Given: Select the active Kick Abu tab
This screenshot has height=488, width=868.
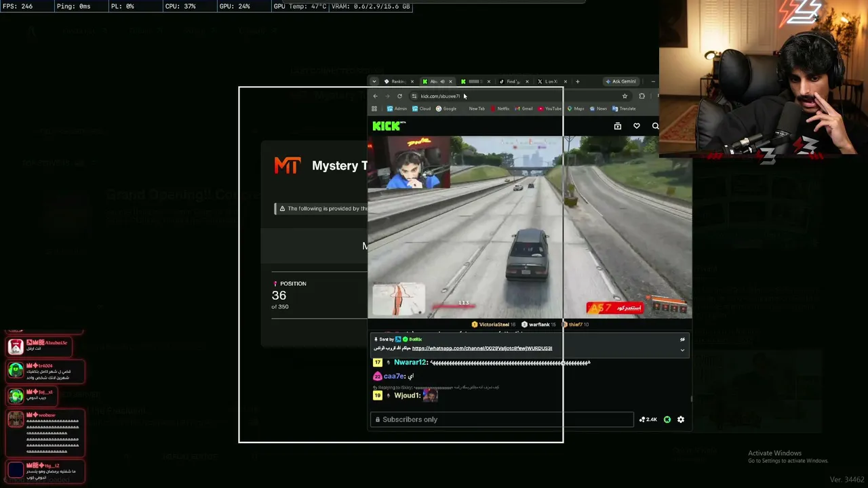Looking at the screenshot, I should [437, 82].
